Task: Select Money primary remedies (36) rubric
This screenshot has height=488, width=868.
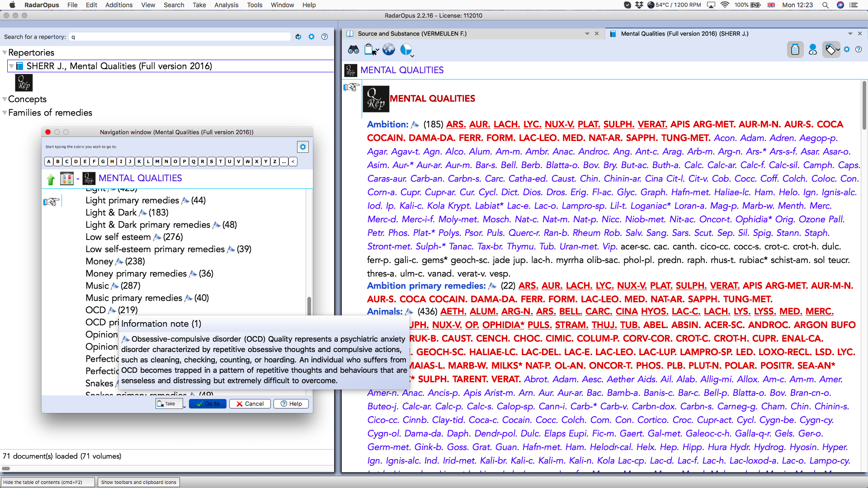Action: pos(150,274)
